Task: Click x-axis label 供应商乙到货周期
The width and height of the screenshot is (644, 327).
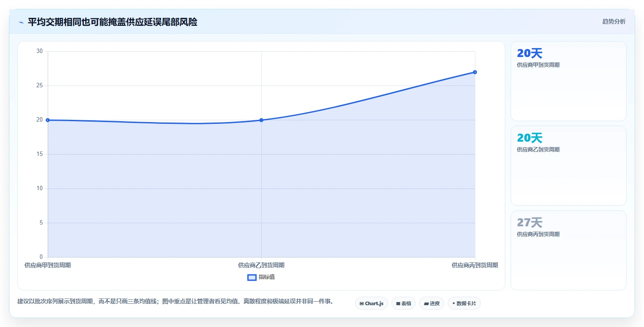Action: point(261,265)
